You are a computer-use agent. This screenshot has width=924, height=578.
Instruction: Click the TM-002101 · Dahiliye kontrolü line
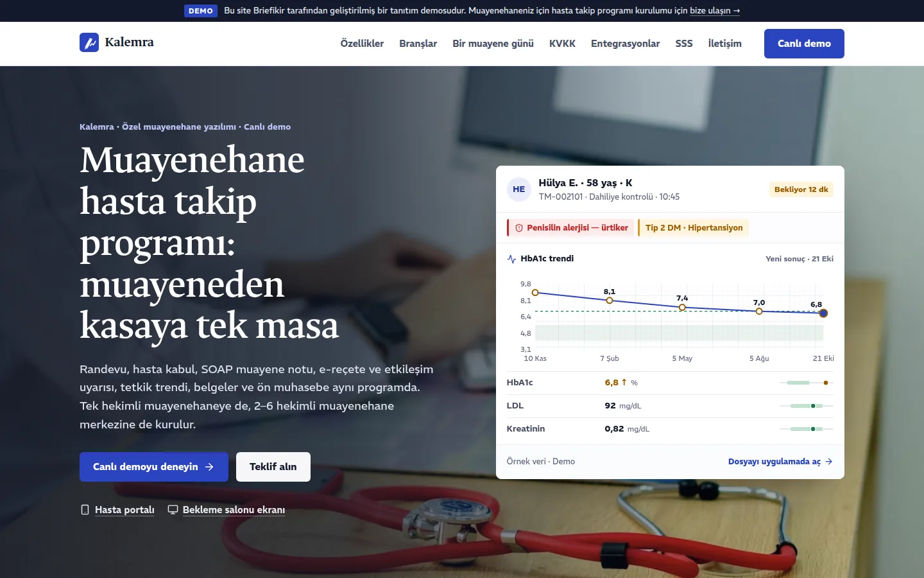pos(609,197)
